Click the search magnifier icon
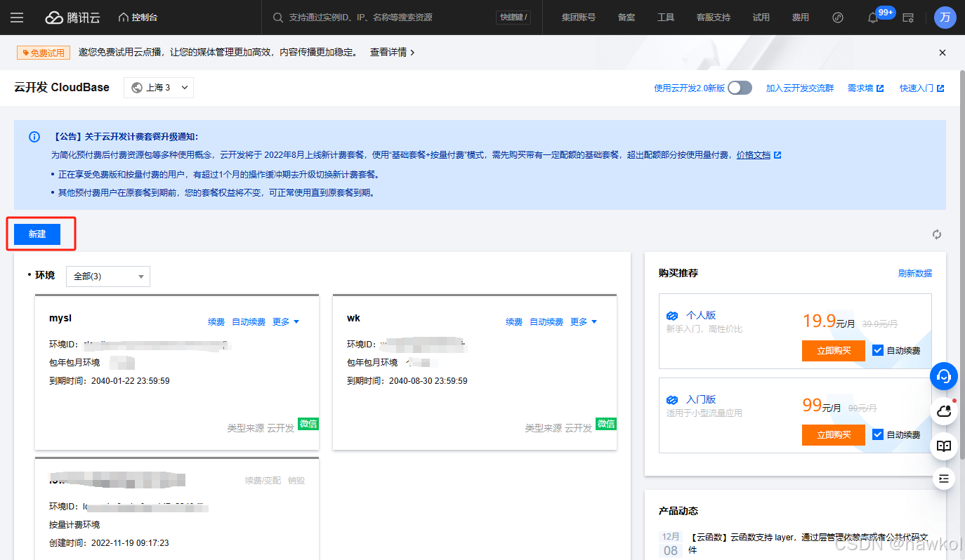Viewport: 965px width, 560px height. click(x=277, y=18)
